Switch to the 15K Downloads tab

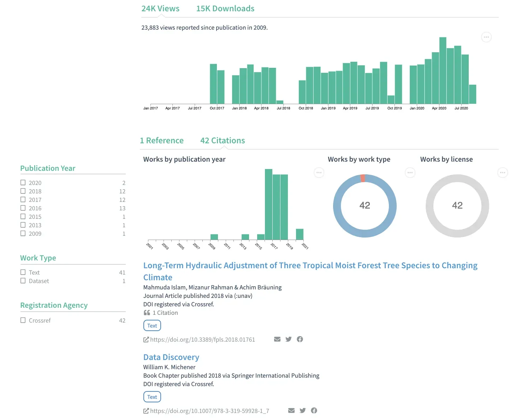point(225,8)
